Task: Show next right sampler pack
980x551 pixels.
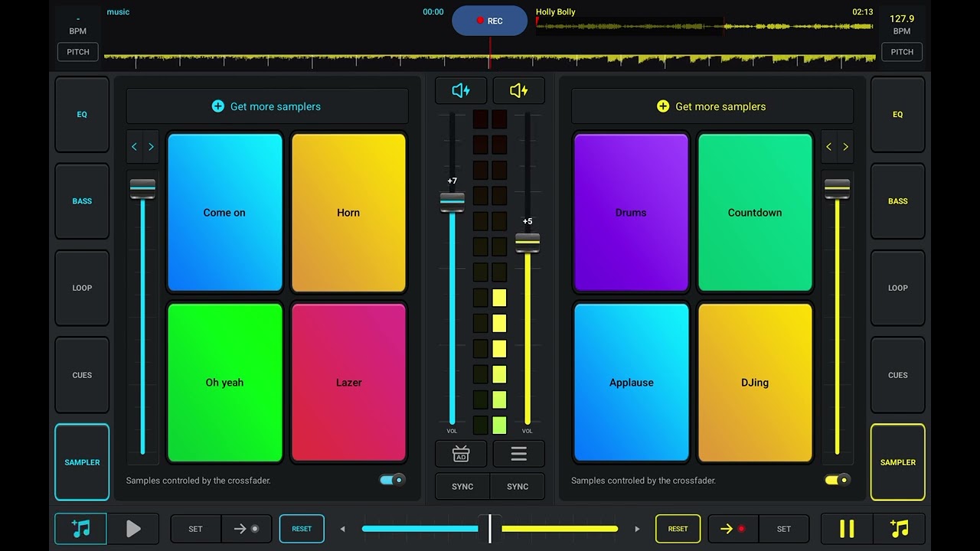Action: pyautogui.click(x=845, y=147)
